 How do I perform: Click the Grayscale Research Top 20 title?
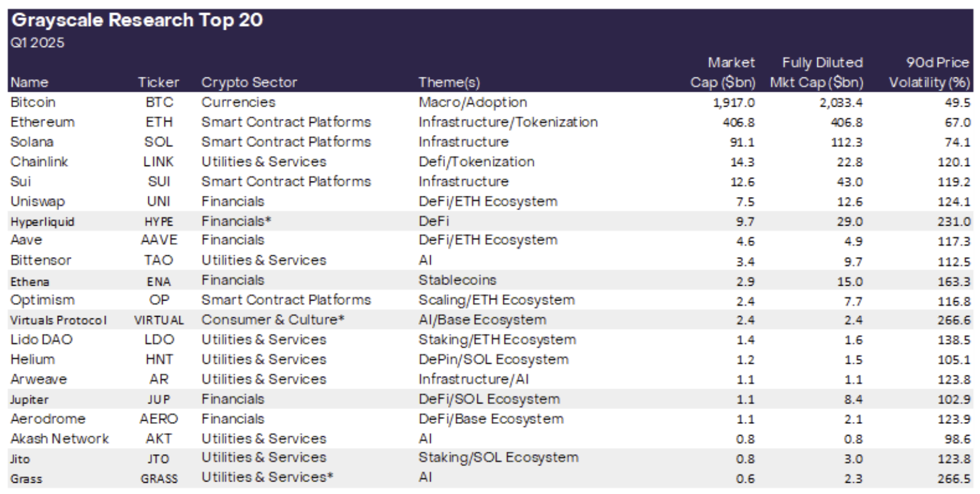coord(137,20)
